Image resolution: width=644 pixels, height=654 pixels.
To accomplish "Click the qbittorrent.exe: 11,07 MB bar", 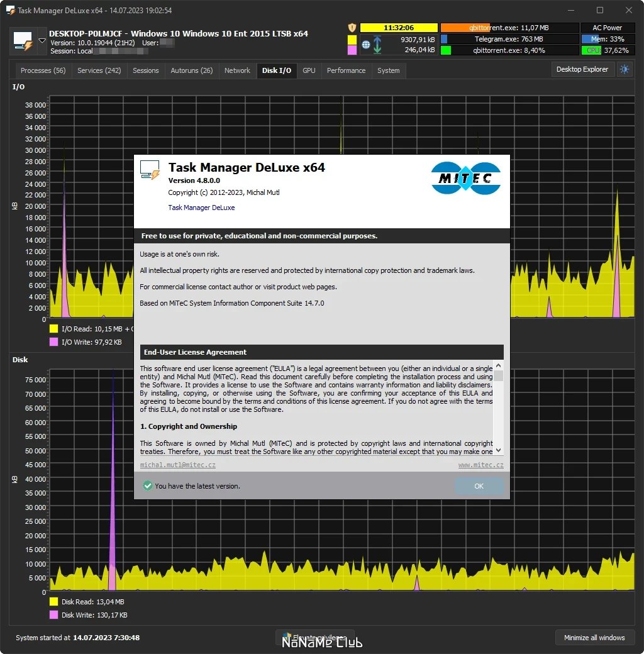I will 509,28.
